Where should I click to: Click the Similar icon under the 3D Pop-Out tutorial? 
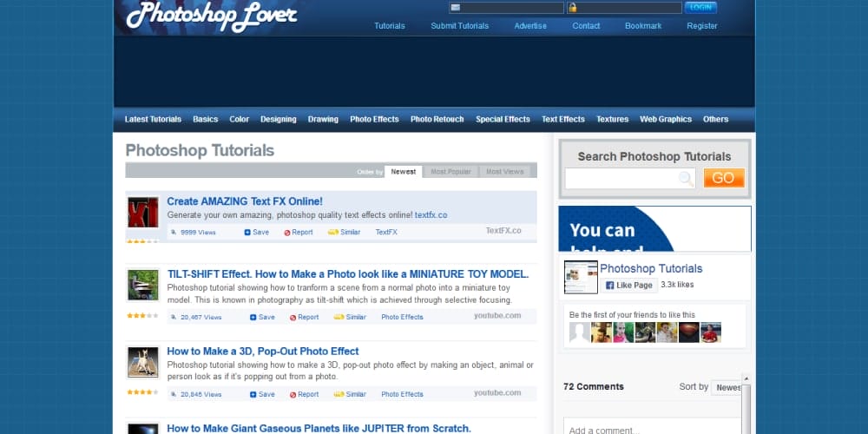pyautogui.click(x=339, y=395)
